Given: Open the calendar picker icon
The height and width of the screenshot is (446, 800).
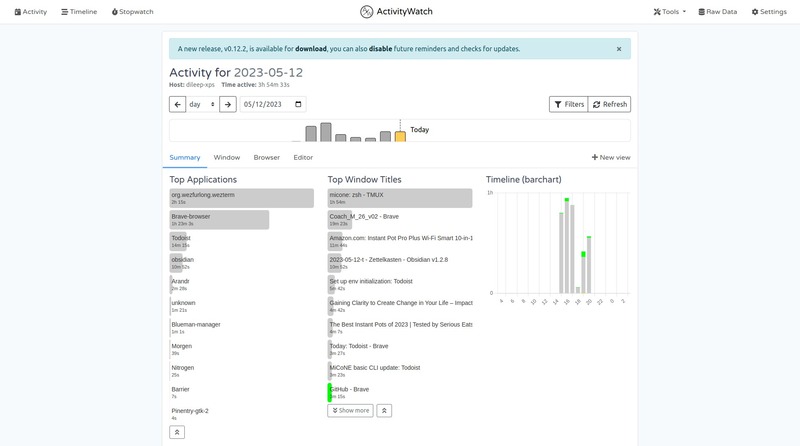Looking at the screenshot, I should pos(298,104).
